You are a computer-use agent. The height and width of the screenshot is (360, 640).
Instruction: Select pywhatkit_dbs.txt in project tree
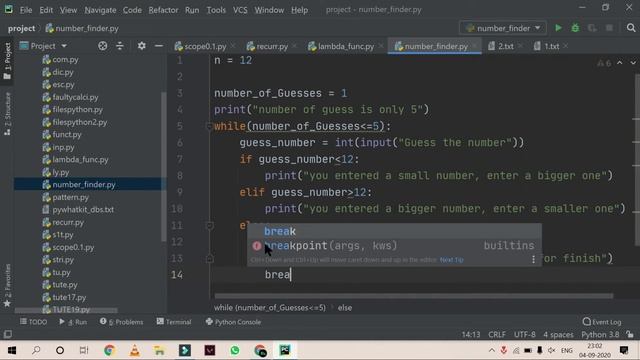click(83, 209)
